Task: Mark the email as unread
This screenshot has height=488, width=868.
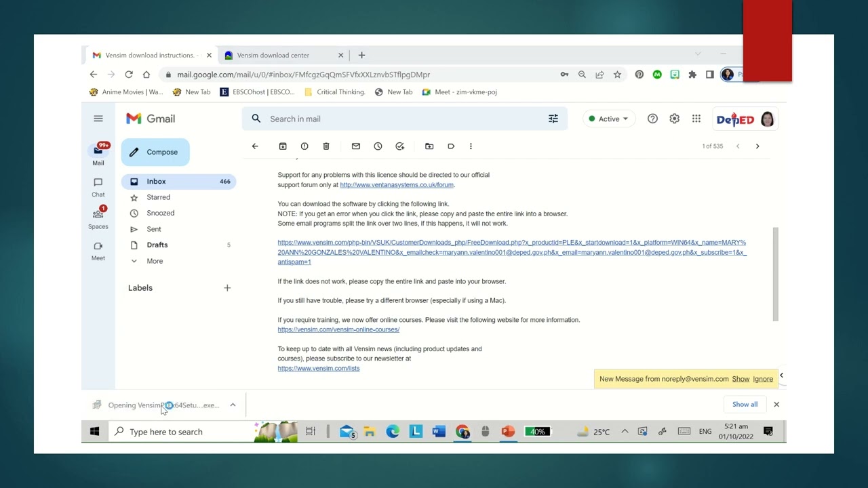Action: click(x=356, y=146)
